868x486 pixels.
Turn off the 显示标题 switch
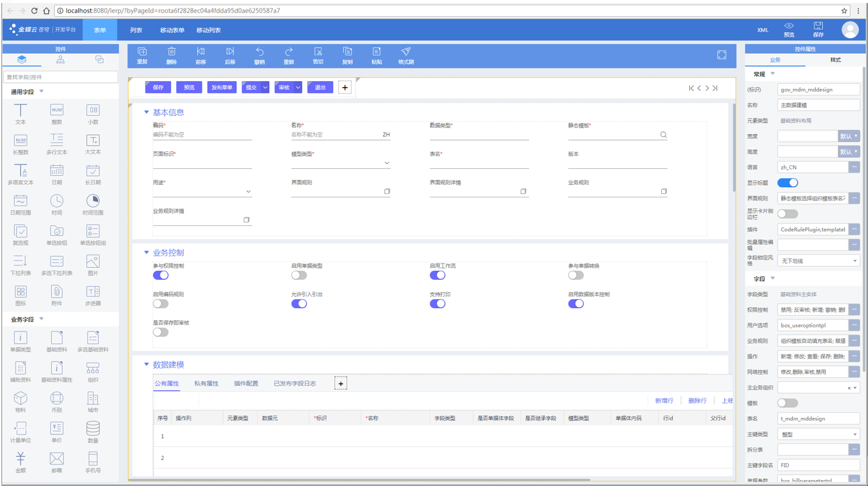[787, 183]
